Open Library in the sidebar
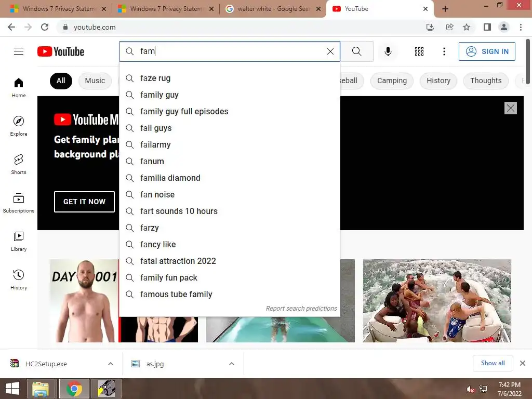Image resolution: width=532 pixels, height=399 pixels. point(19,241)
